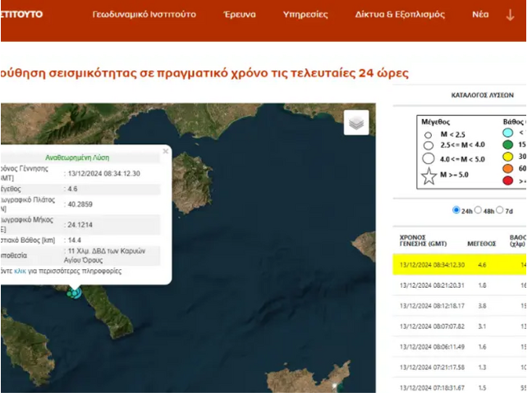This screenshot has width=532, height=397.
Task: Open the Έρευνα menu
Action: coord(240,15)
